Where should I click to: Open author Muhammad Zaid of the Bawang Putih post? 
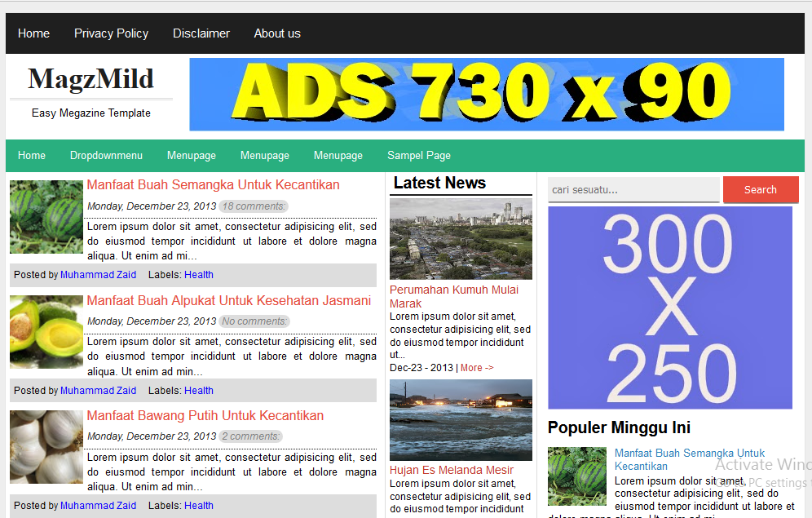pos(98,506)
